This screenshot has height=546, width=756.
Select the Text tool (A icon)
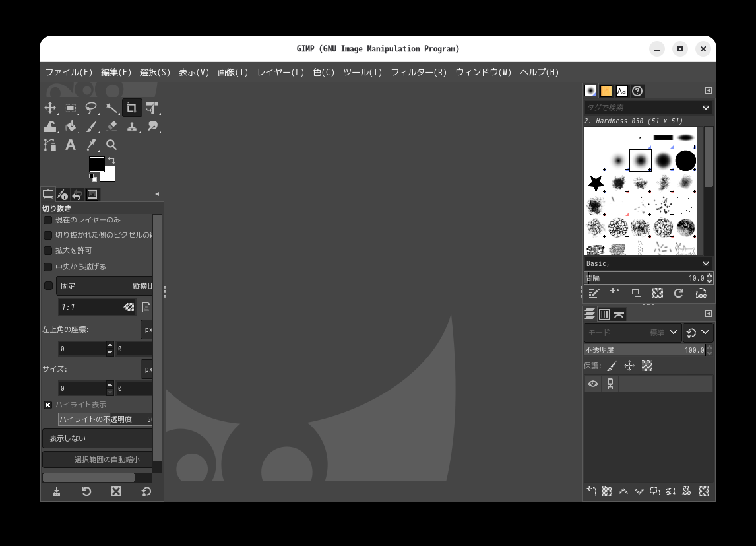pos(71,145)
